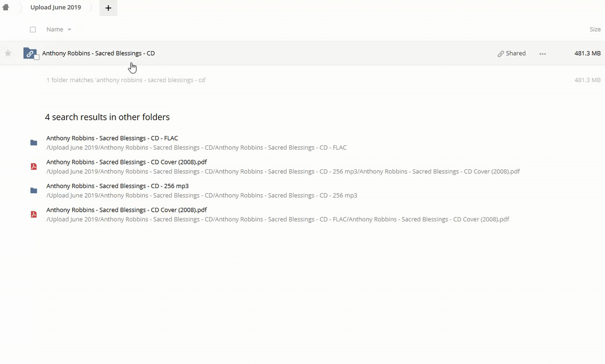Open the three-dots actions menu for the folder
The height and width of the screenshot is (364, 605).
(542, 54)
